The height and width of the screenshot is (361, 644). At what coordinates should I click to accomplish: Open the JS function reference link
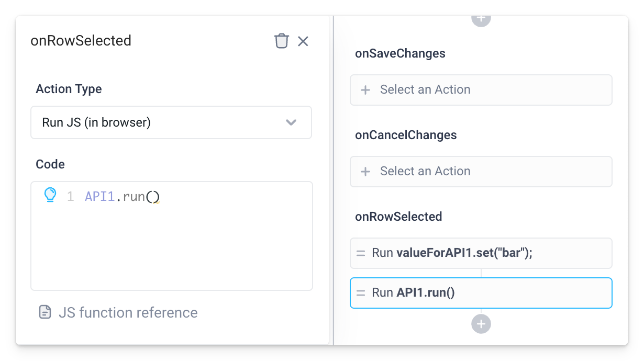pyautogui.click(x=128, y=313)
